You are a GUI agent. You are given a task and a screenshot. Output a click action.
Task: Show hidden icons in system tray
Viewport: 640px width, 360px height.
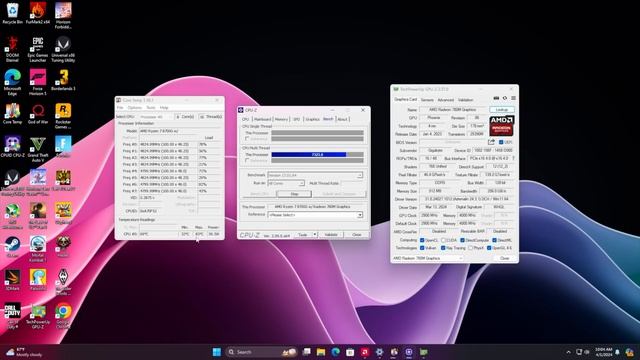568,352
